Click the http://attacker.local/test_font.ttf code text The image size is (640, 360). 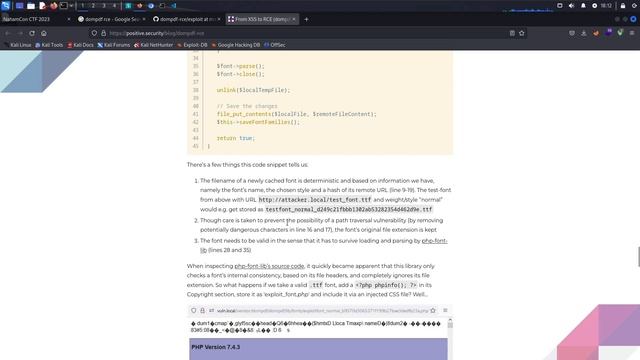315,200
